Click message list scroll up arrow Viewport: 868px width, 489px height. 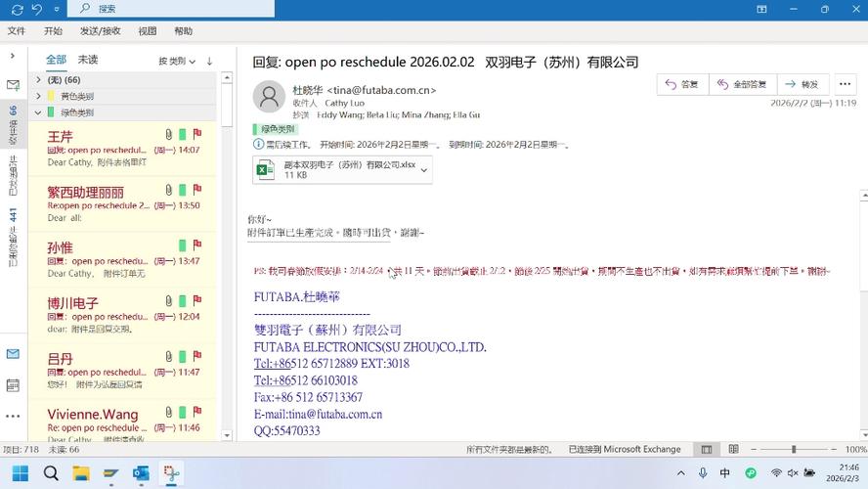(x=227, y=78)
